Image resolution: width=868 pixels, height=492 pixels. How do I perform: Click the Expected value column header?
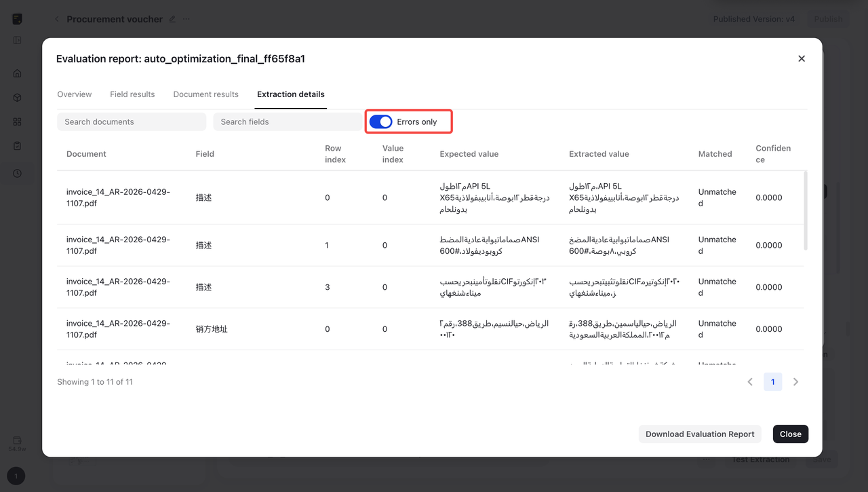tap(469, 154)
